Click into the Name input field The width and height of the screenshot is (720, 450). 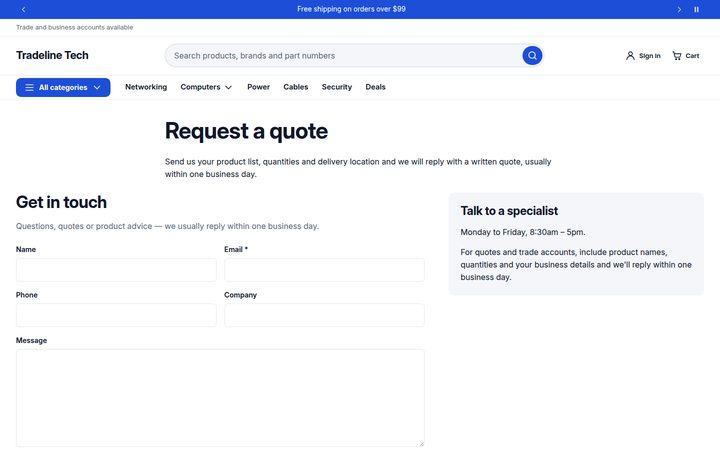[x=116, y=270]
